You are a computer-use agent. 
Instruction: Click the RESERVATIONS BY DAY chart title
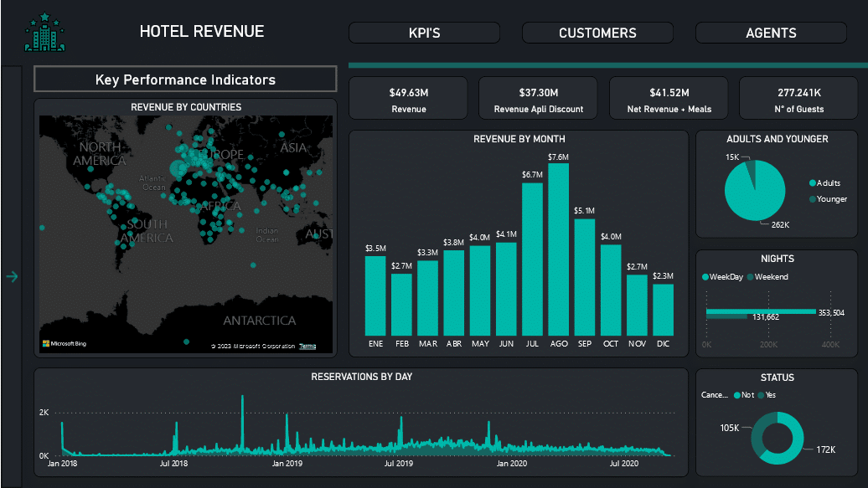tap(361, 377)
